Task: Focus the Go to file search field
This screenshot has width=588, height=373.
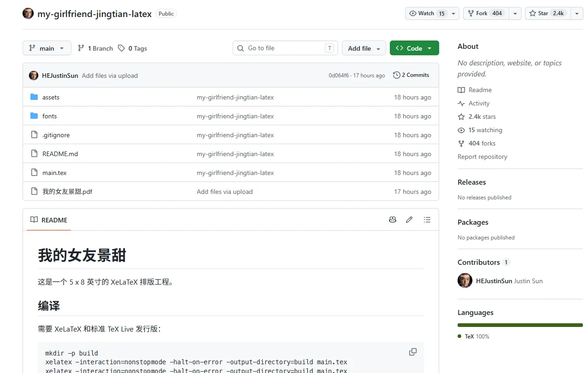Action: 285,48
